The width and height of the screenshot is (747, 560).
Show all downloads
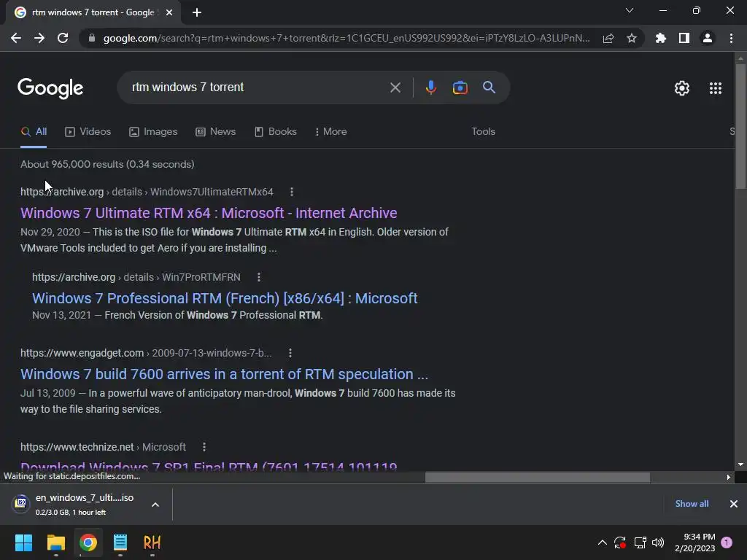point(692,504)
